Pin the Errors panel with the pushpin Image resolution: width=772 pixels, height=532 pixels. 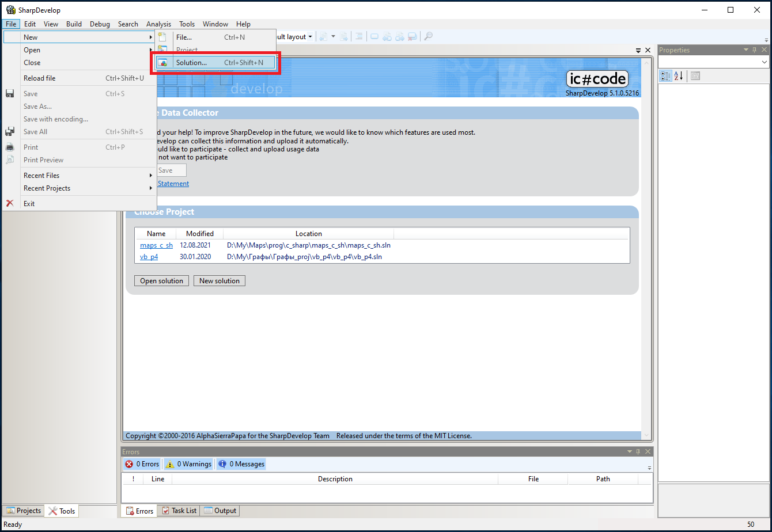638,452
